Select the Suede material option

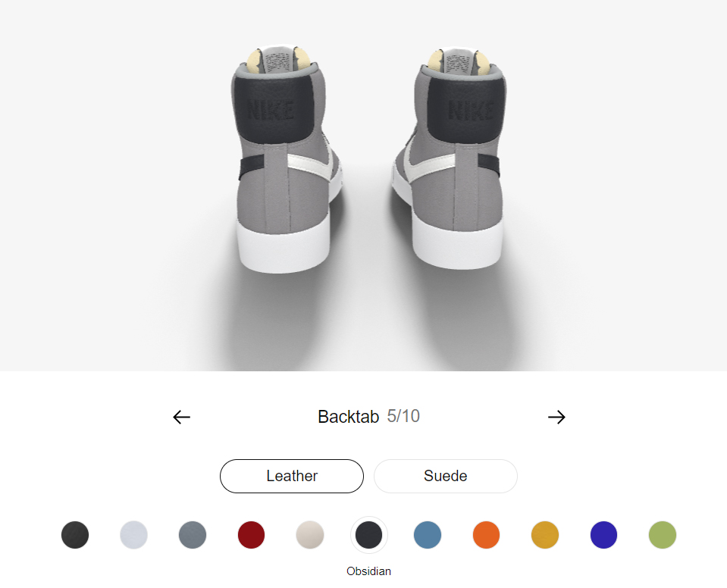445,476
